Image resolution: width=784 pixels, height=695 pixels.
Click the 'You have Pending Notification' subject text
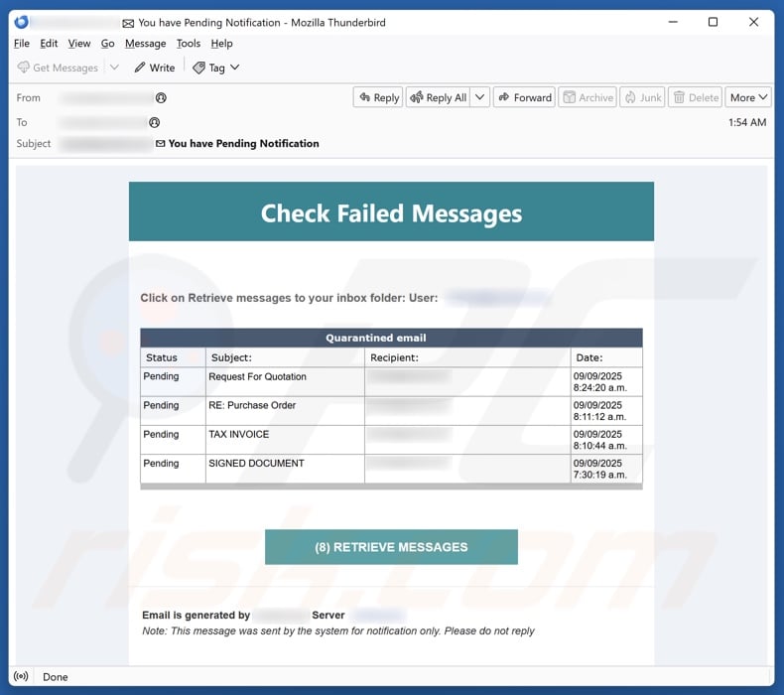pos(243,144)
